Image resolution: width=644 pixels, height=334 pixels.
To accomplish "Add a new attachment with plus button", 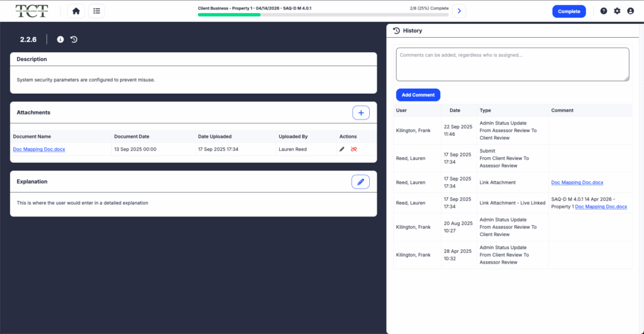I will 360,113.
